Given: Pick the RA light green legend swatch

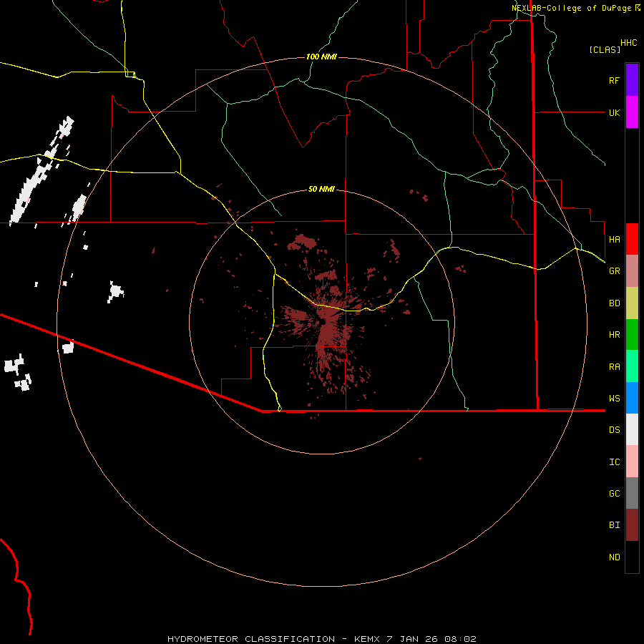Looking at the screenshot, I should (x=632, y=366).
